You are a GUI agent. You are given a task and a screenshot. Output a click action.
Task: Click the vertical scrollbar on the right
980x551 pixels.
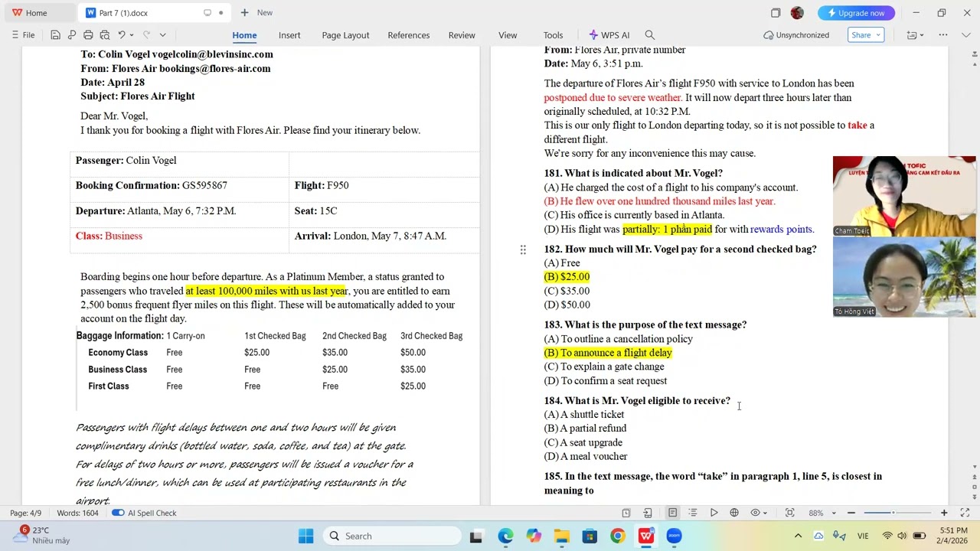tap(973, 268)
